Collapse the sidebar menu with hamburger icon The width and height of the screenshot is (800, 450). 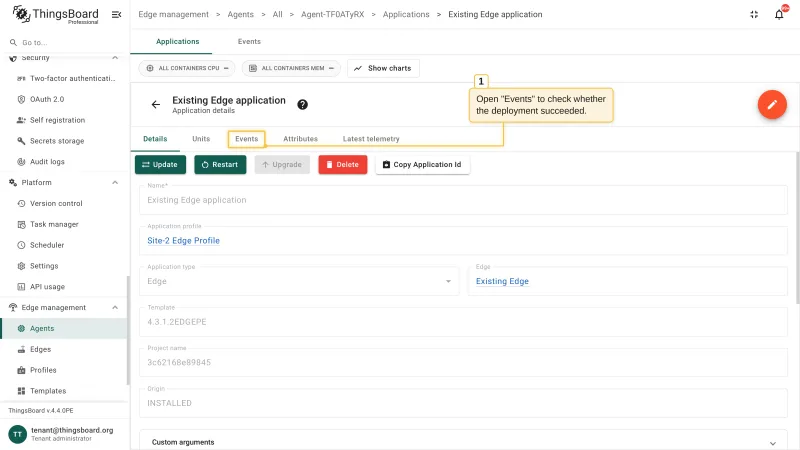[x=116, y=14]
